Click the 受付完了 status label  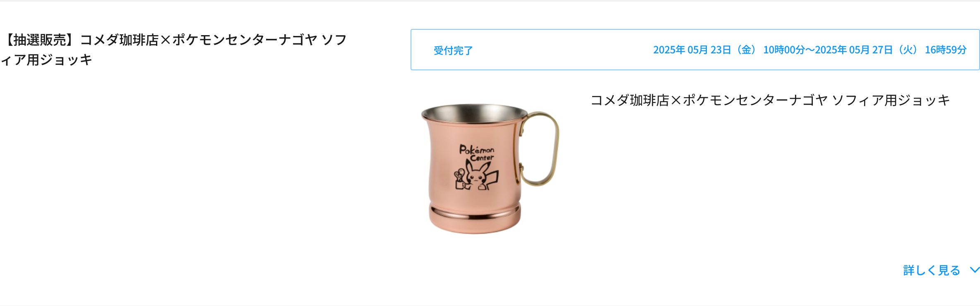[453, 50]
